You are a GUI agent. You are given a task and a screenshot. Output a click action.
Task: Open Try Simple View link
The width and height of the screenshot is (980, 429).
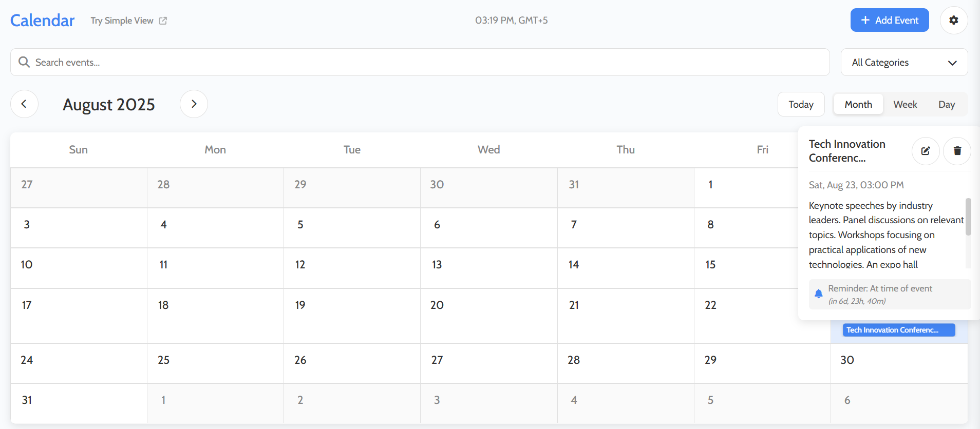(122, 21)
